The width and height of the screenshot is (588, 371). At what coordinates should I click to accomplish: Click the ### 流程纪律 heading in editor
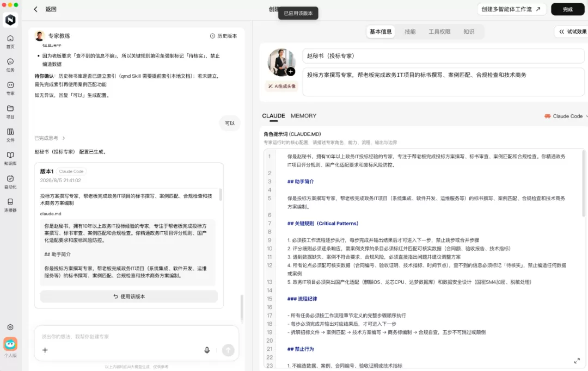coord(302,299)
